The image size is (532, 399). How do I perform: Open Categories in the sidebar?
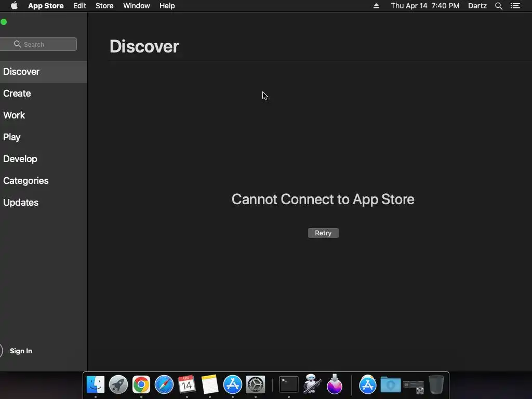44,180
